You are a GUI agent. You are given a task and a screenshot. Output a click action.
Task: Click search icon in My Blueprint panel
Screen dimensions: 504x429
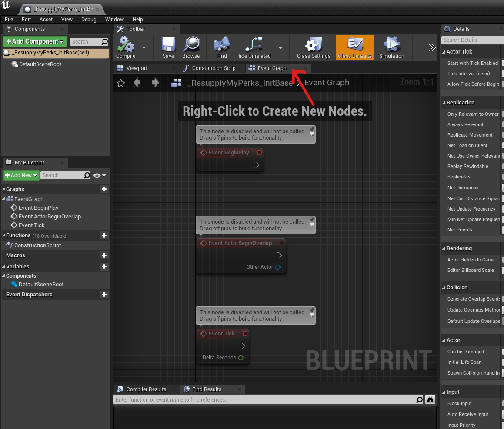87,175
